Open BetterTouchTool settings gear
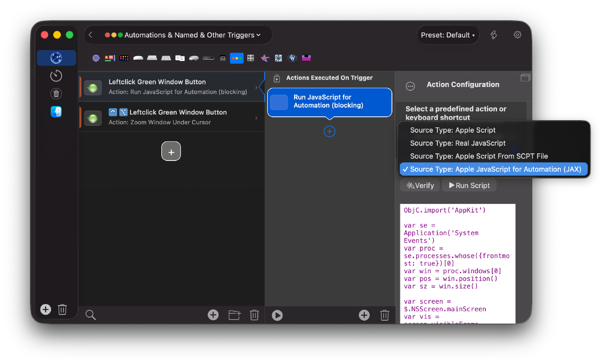The width and height of the screenshot is (603, 364). pyautogui.click(x=517, y=34)
